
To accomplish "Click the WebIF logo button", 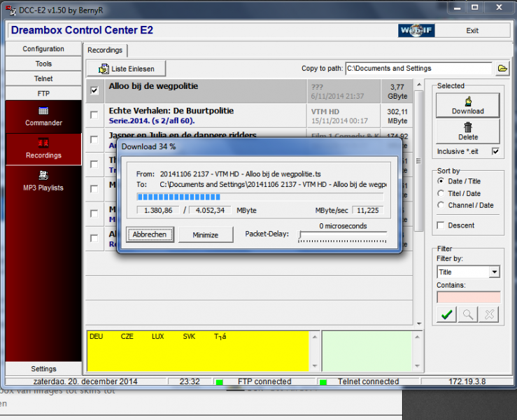I will point(417,31).
